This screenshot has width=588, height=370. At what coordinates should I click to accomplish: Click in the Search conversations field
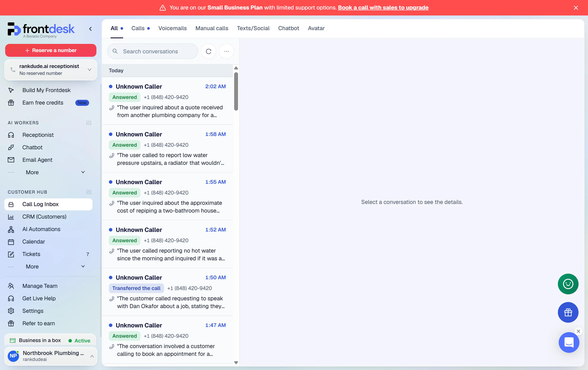point(152,51)
